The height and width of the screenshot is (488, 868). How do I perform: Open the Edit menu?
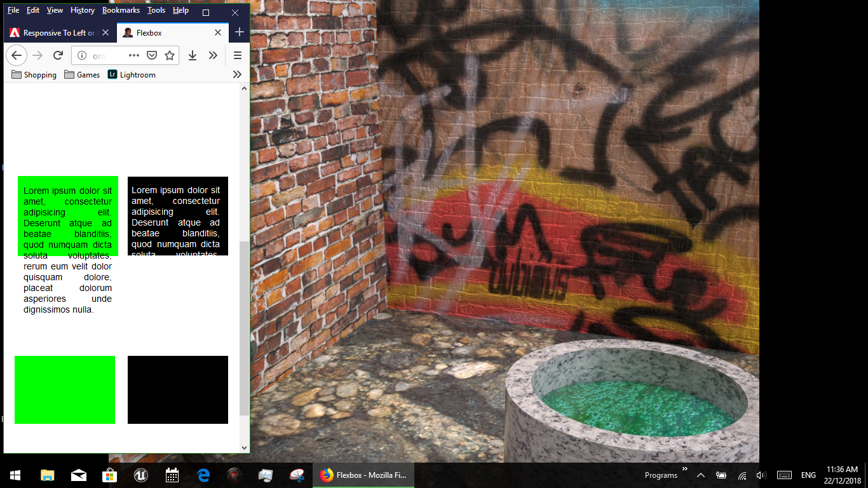33,10
